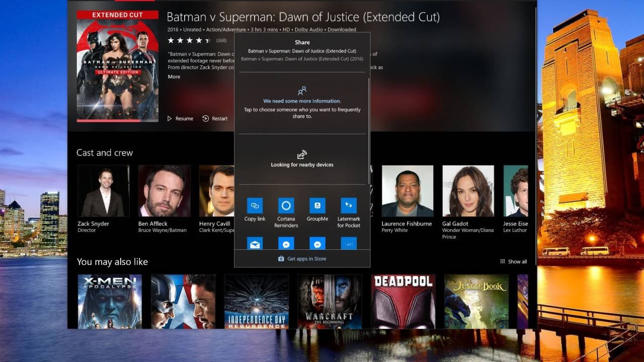The image size is (644, 362).
Task: Show all similar movies
Action: (513, 261)
